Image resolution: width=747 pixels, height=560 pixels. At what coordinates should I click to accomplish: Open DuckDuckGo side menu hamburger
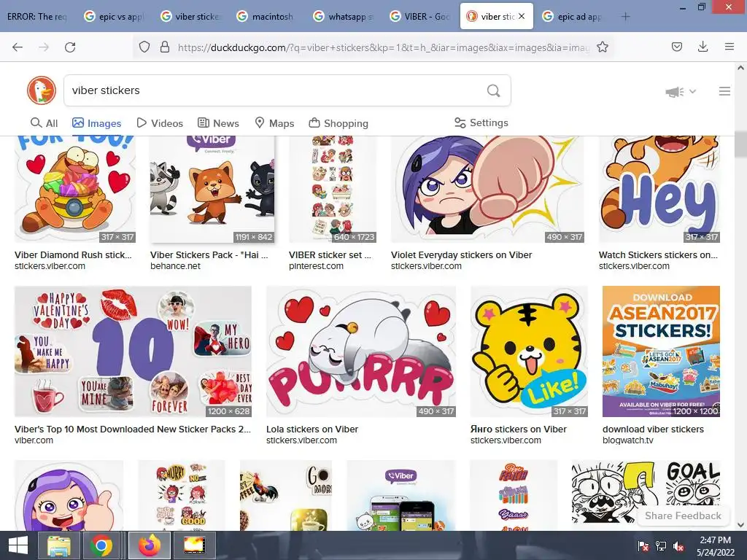(x=724, y=91)
